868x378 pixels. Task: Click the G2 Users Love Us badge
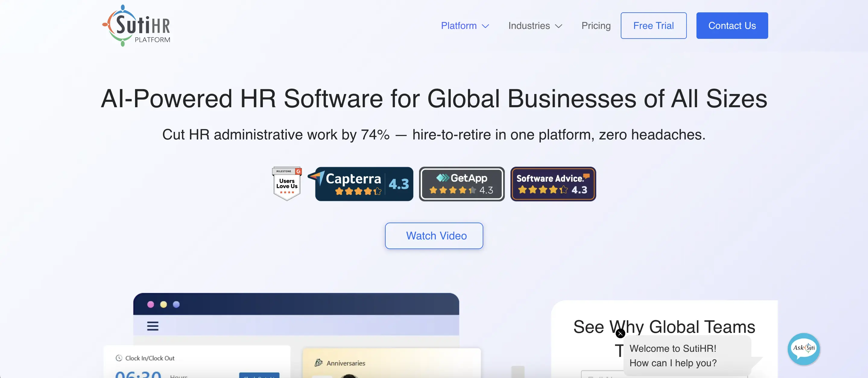click(x=287, y=183)
